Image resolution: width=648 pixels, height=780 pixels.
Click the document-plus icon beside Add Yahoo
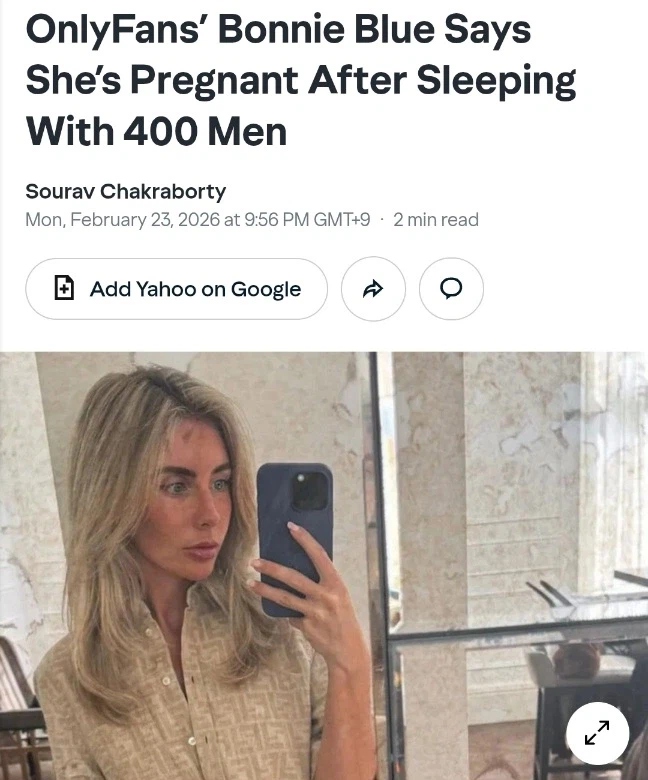click(x=64, y=288)
